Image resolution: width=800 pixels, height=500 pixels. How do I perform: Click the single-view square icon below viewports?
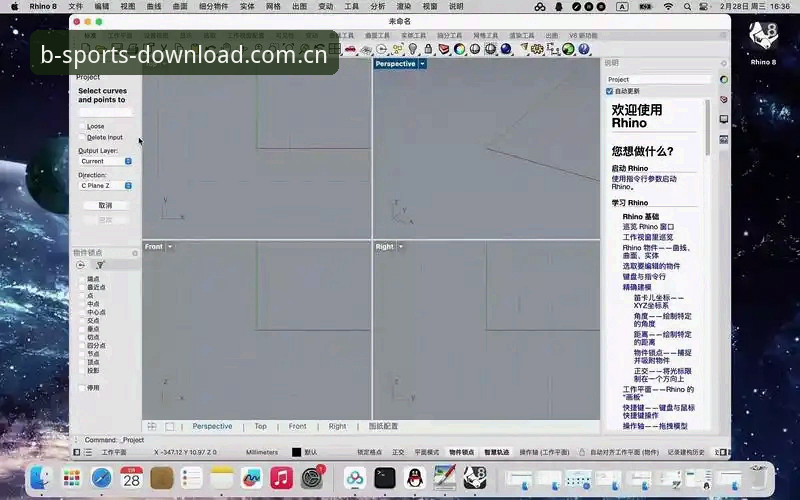pos(169,426)
